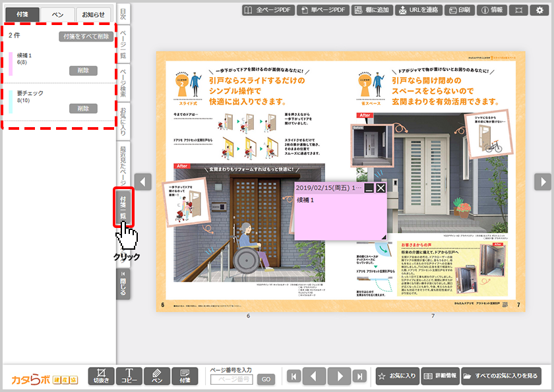Toggle fullscreen view icon
The image size is (554, 392).
pos(520,10)
